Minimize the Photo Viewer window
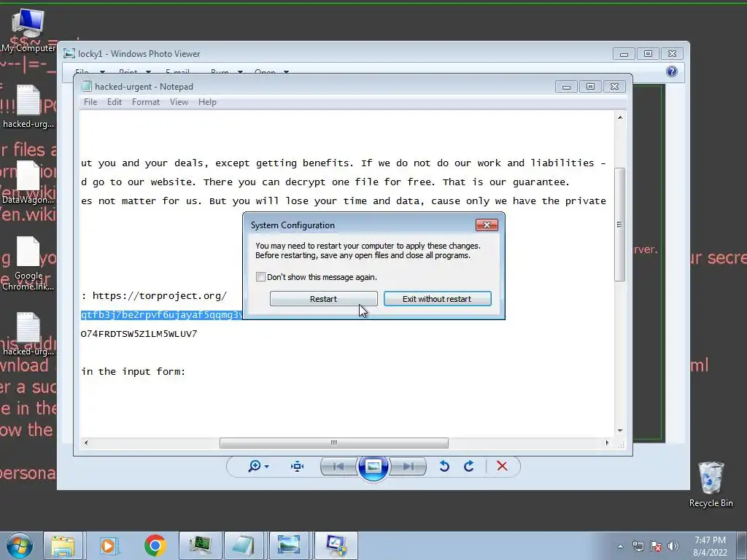Screen dimensions: 747x560 click(624, 54)
